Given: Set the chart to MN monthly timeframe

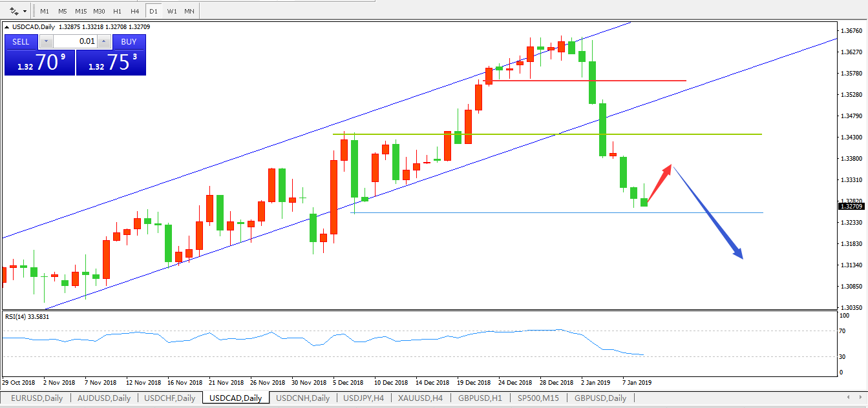Looking at the screenshot, I should click(x=189, y=11).
